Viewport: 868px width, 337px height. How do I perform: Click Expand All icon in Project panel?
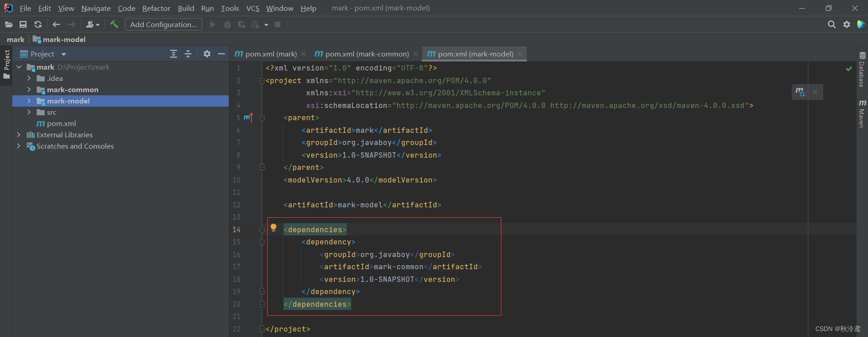pyautogui.click(x=174, y=54)
